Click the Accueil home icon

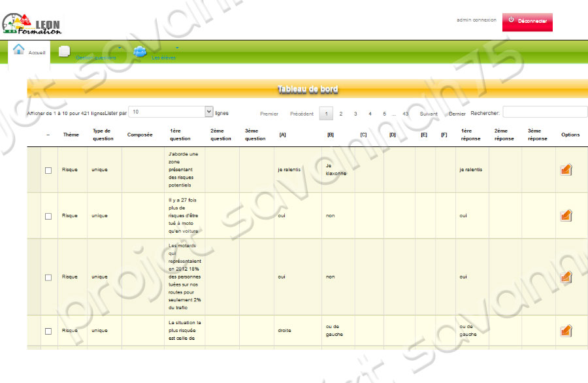coord(19,50)
